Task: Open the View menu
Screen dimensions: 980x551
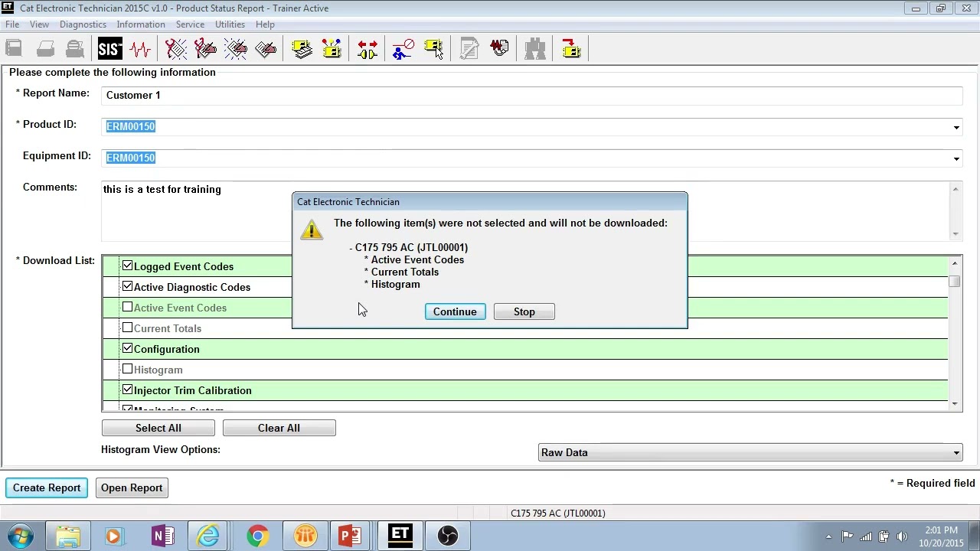Action: [x=39, y=24]
